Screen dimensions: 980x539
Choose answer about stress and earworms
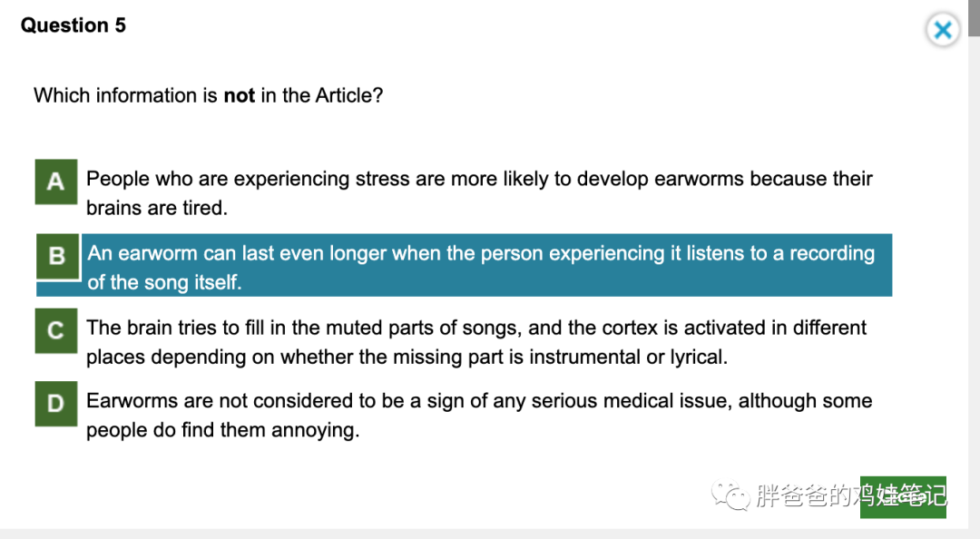(x=478, y=179)
